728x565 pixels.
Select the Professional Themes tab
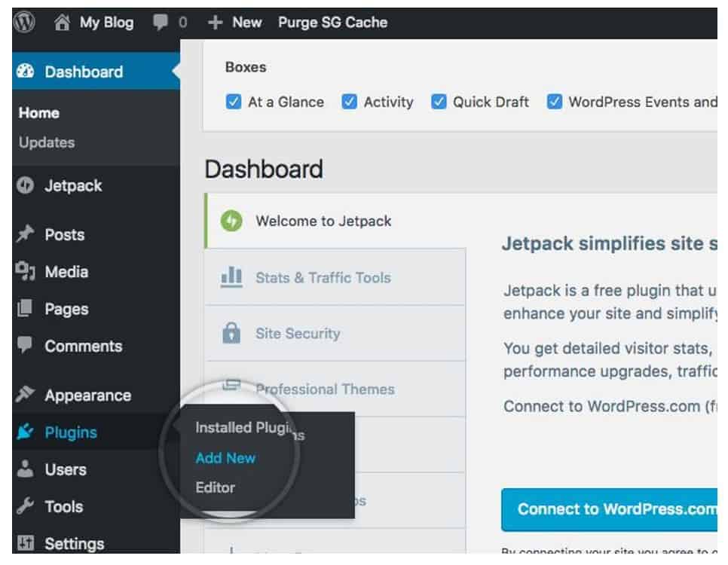(335, 389)
